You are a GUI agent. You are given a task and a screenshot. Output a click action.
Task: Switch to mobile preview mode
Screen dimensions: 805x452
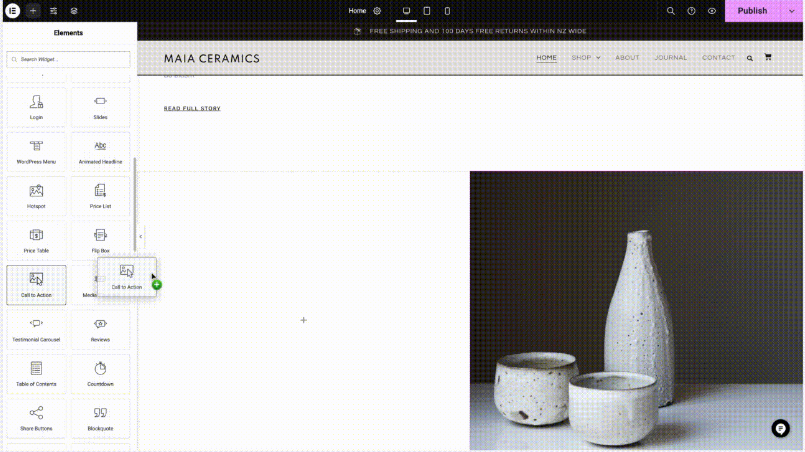click(447, 11)
